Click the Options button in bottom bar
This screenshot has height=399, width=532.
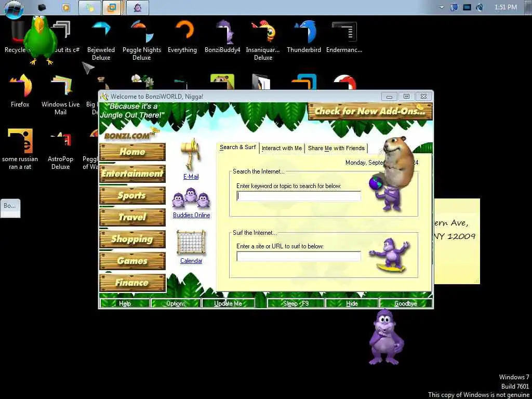tap(176, 303)
